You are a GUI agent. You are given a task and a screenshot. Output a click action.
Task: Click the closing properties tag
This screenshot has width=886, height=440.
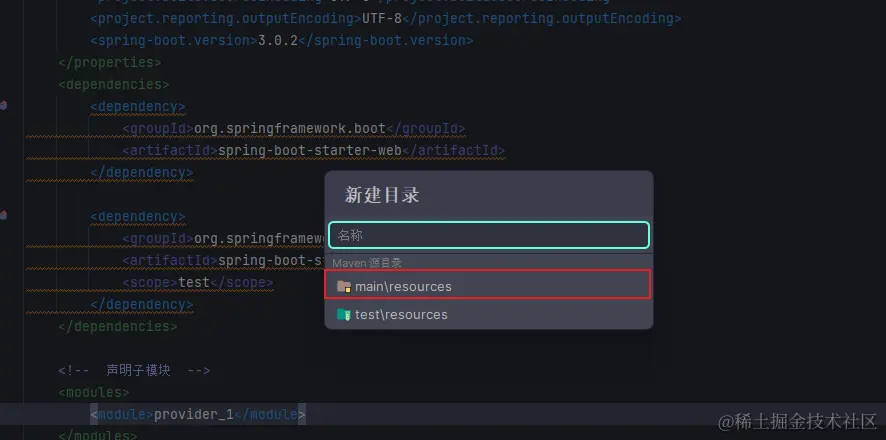(110, 63)
